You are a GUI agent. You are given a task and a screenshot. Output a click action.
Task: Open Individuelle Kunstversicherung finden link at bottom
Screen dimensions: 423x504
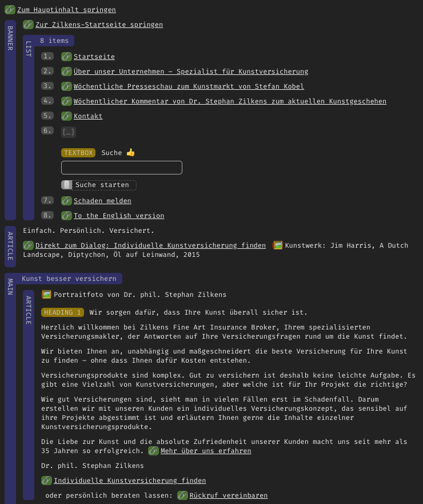129,481
